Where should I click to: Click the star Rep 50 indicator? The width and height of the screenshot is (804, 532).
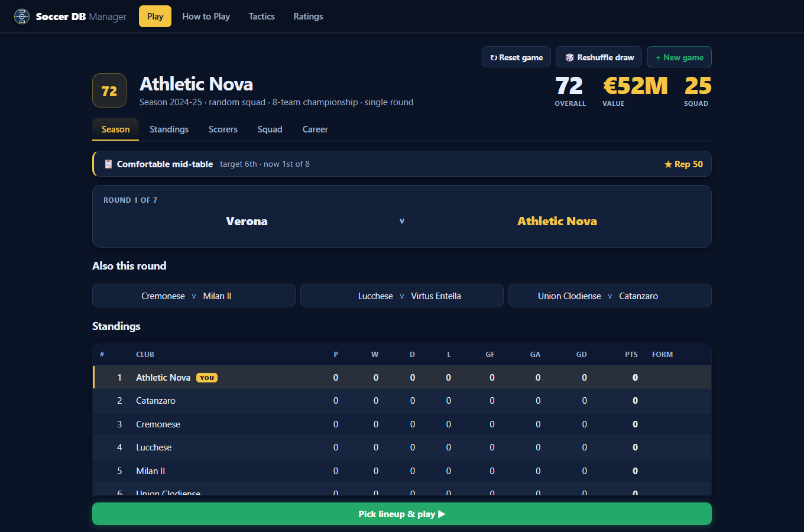[x=683, y=164]
